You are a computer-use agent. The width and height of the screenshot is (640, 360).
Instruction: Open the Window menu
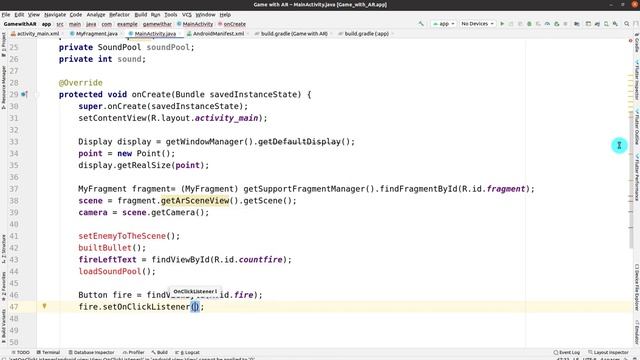coord(205,15)
